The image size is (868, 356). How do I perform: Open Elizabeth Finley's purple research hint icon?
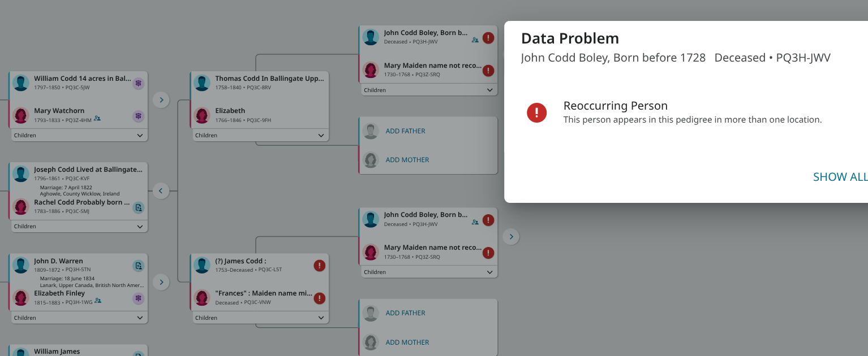click(x=139, y=298)
